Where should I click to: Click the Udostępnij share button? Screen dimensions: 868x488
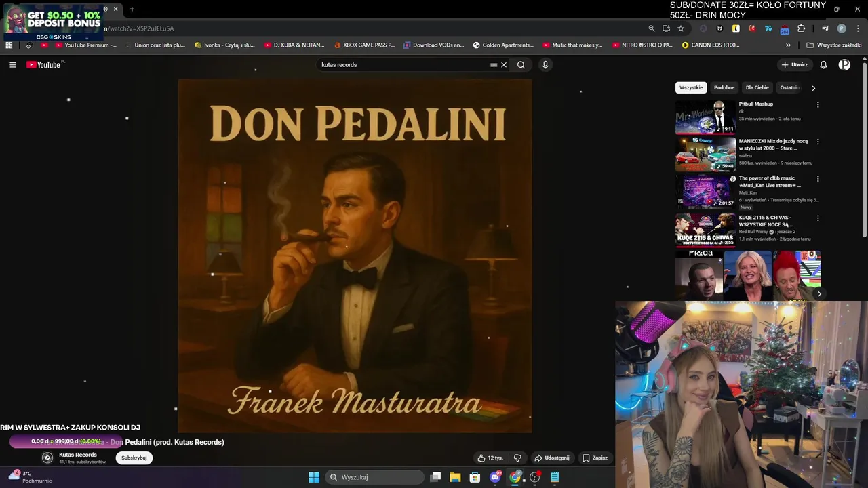pyautogui.click(x=552, y=458)
